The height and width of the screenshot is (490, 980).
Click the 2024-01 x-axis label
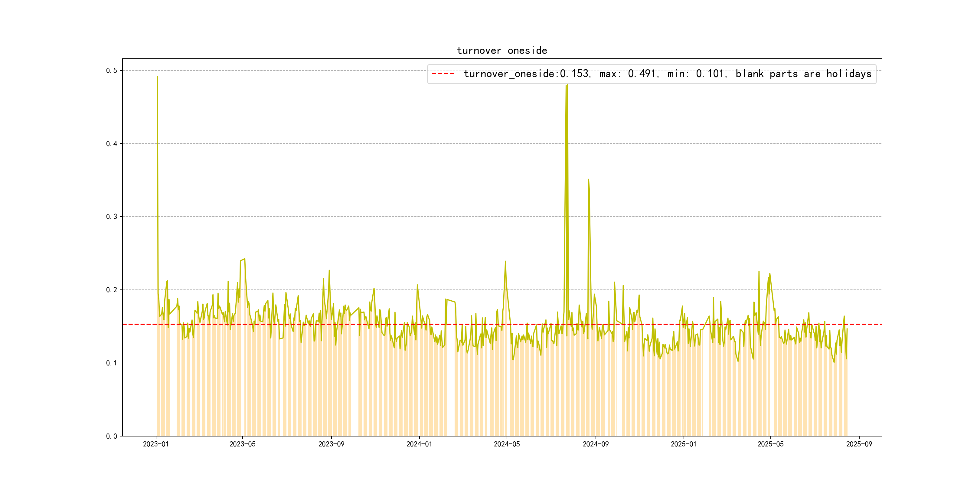[x=419, y=444]
